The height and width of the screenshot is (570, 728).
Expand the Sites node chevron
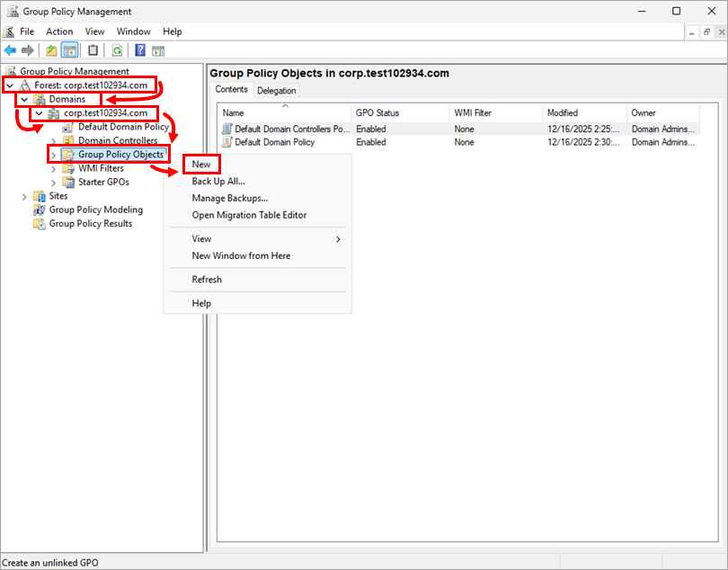[x=23, y=195]
